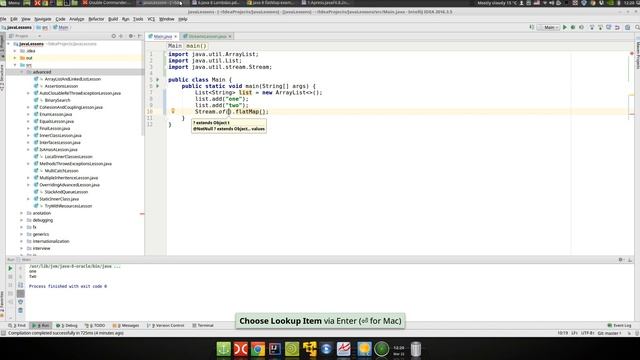This screenshot has width=640, height=360.
Task: Select TryWithResourcesLesson in project tree
Action: coord(68,206)
